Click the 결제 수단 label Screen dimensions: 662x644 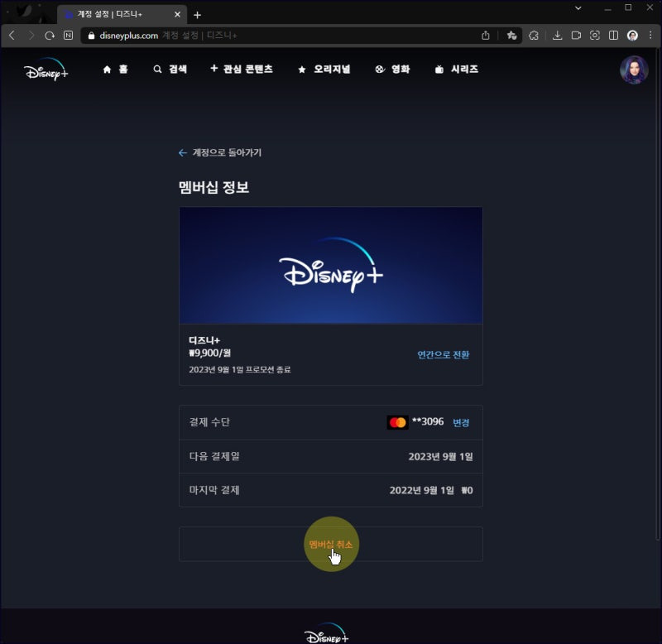pyautogui.click(x=209, y=422)
